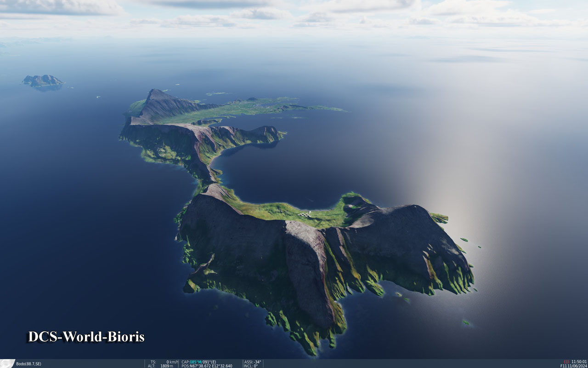Click the mission date 11/06/2024

click(577, 366)
